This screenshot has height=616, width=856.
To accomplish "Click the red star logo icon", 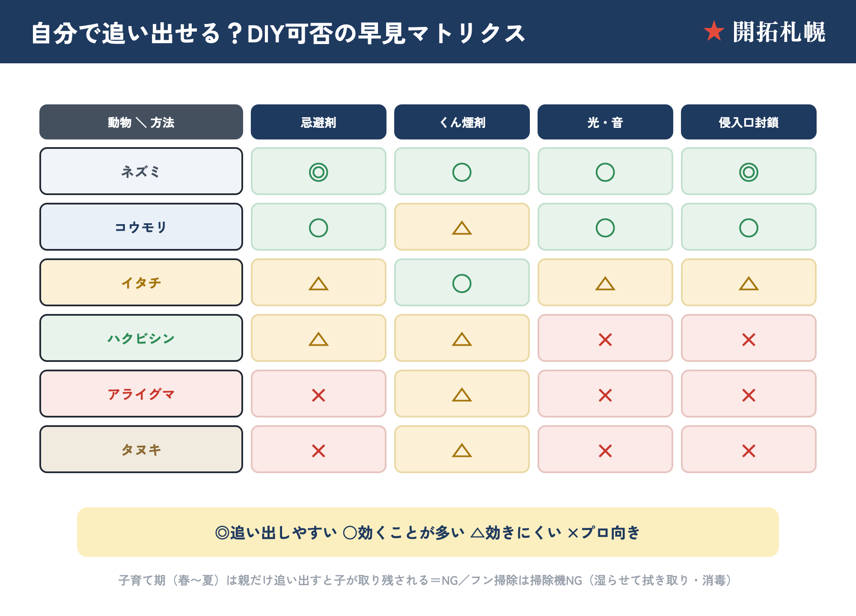I will (714, 31).
